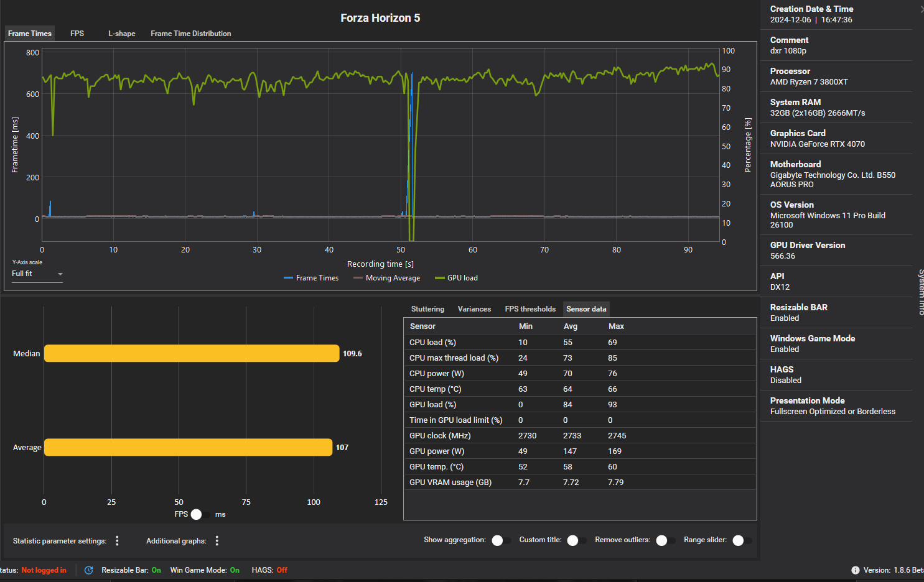This screenshot has width=924, height=582.
Task: Switch on the Range slider toggle
Action: pyautogui.click(x=742, y=540)
